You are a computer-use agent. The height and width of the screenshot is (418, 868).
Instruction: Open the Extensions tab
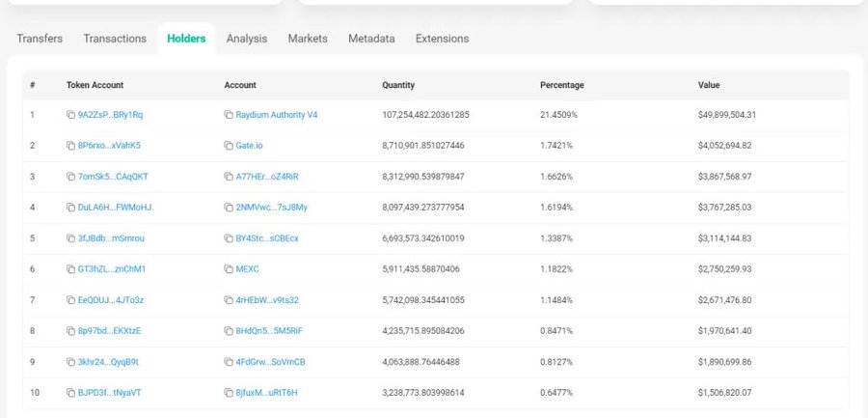443,39
